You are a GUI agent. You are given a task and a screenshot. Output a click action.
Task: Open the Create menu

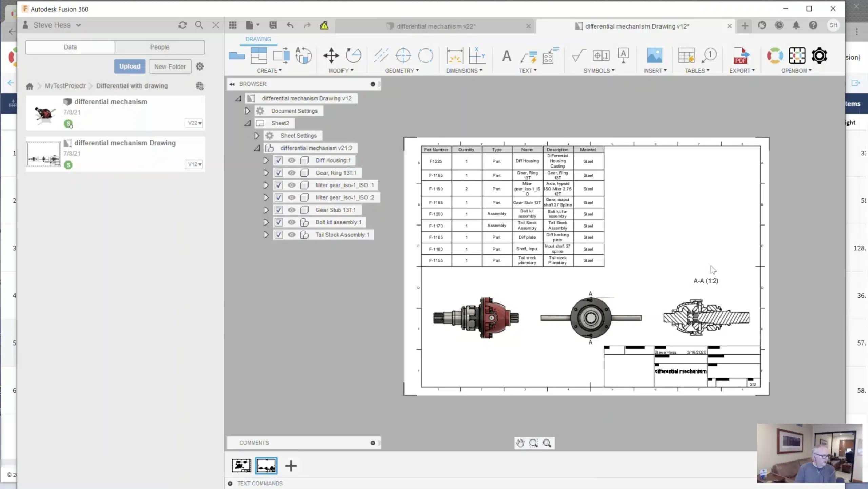(x=269, y=71)
